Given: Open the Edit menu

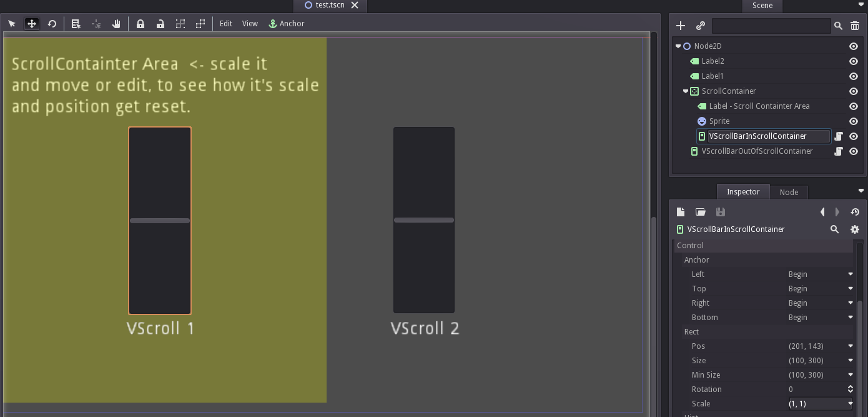Looking at the screenshot, I should pyautogui.click(x=226, y=24).
